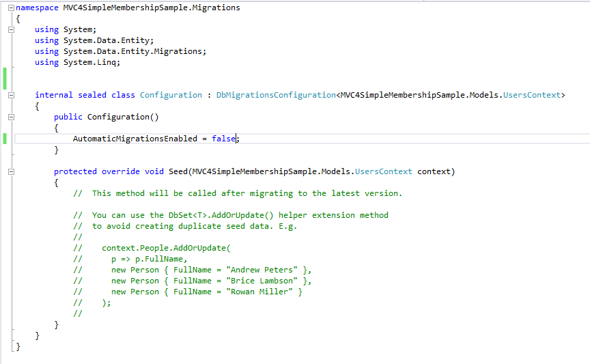590x364 pixels.
Task: Click UsersContext in the class declaration line
Action: [531, 95]
